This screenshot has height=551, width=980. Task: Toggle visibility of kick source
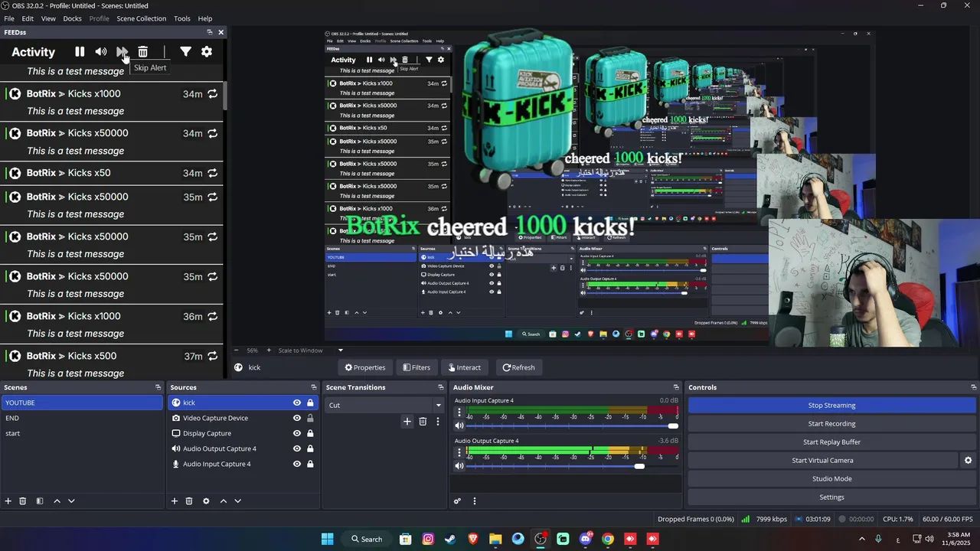pos(297,403)
